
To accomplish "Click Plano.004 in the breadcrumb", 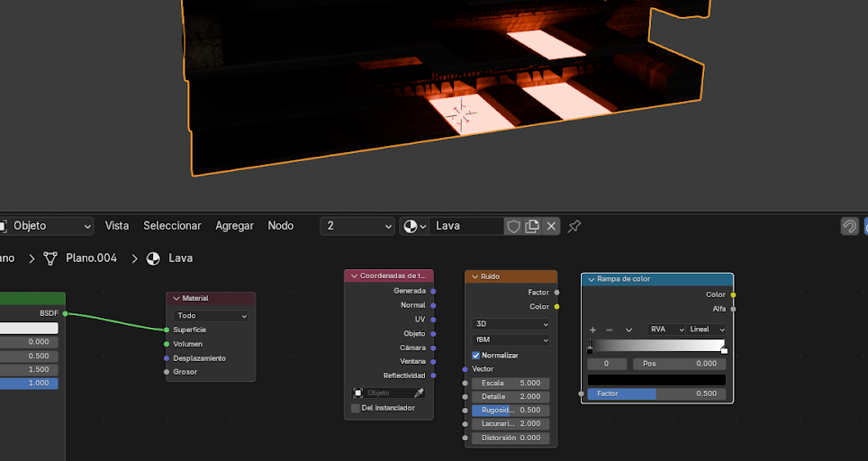I will tap(91, 258).
